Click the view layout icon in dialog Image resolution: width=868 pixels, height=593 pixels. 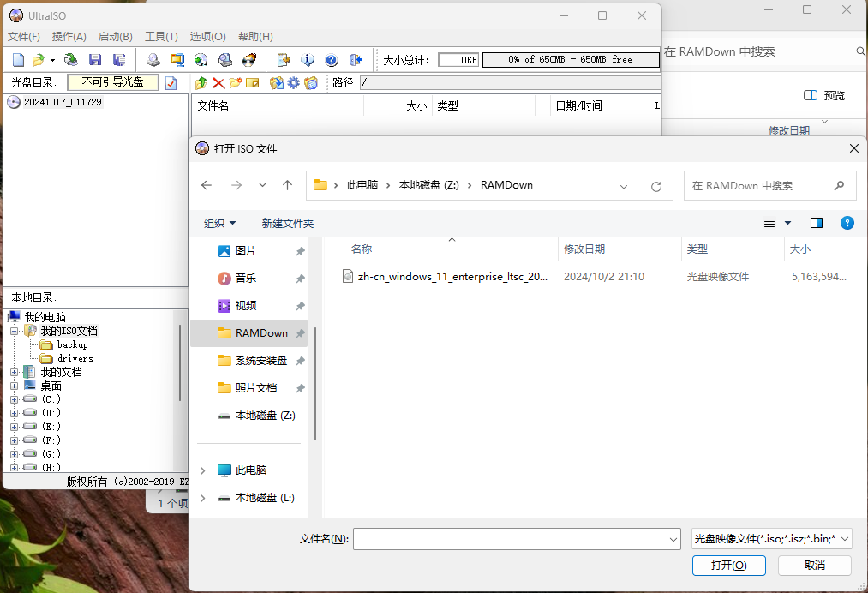click(x=769, y=223)
